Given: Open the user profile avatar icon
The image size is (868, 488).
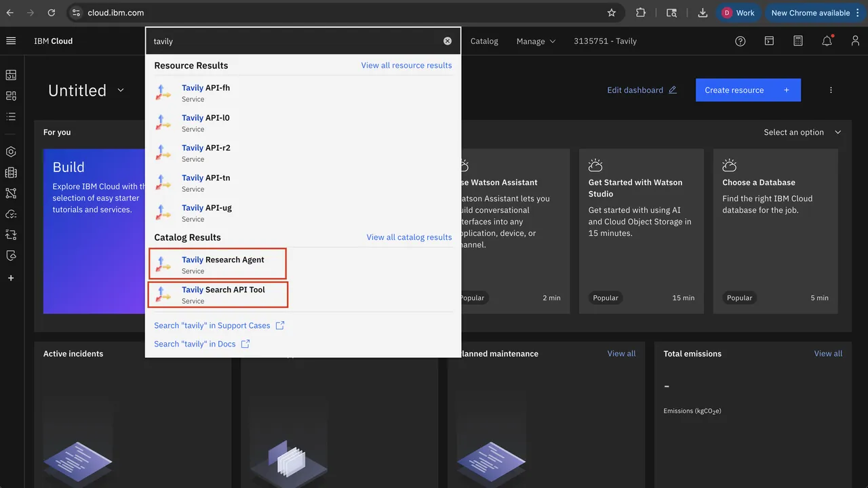Looking at the screenshot, I should 856,41.
